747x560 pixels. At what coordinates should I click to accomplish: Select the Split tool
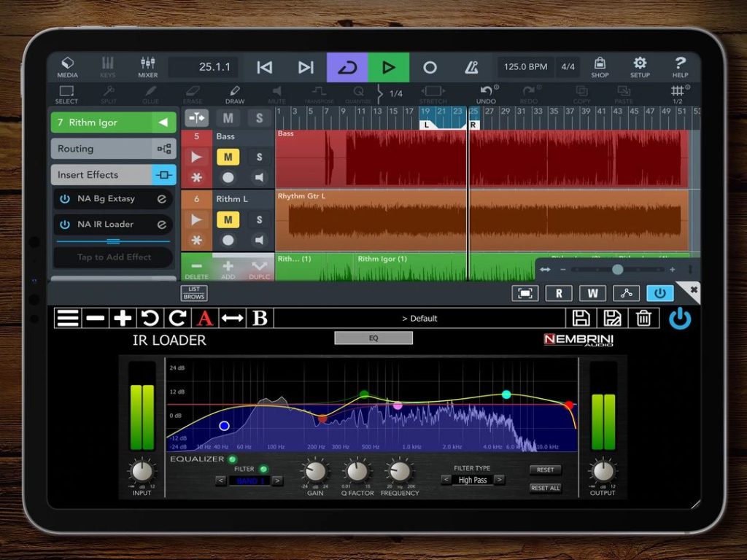point(108,93)
